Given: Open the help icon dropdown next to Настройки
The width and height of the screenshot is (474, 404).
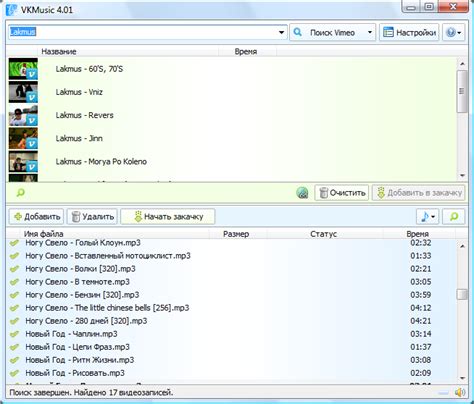Looking at the screenshot, I should coord(453,32).
